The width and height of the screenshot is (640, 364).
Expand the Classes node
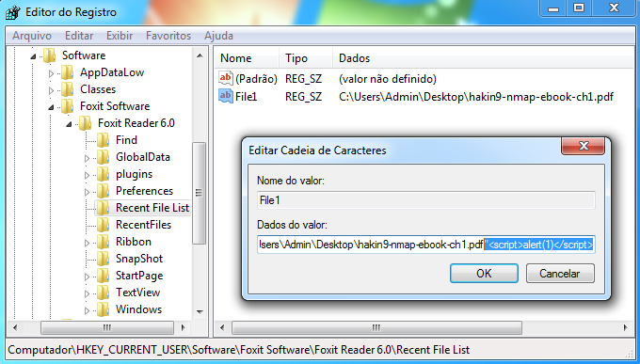click(51, 90)
